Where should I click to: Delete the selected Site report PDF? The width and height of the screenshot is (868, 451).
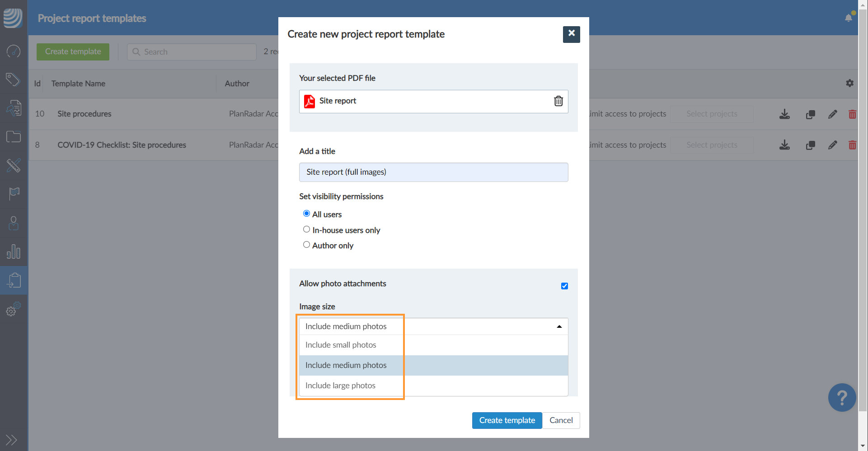558,101
